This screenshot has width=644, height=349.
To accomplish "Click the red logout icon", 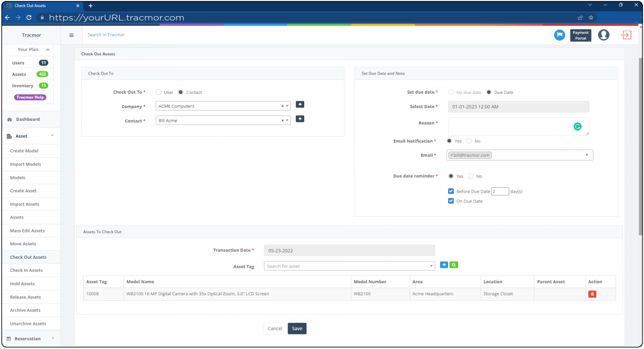I will (x=626, y=35).
